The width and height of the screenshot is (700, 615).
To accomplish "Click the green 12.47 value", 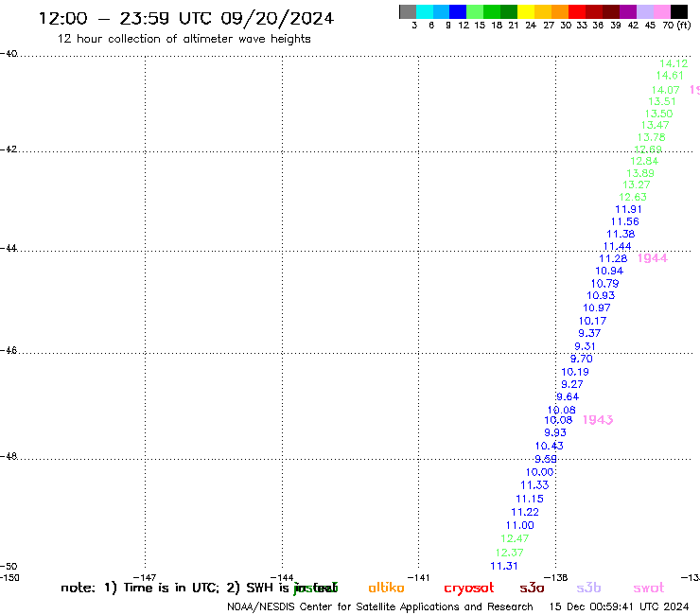I will click(x=515, y=538).
